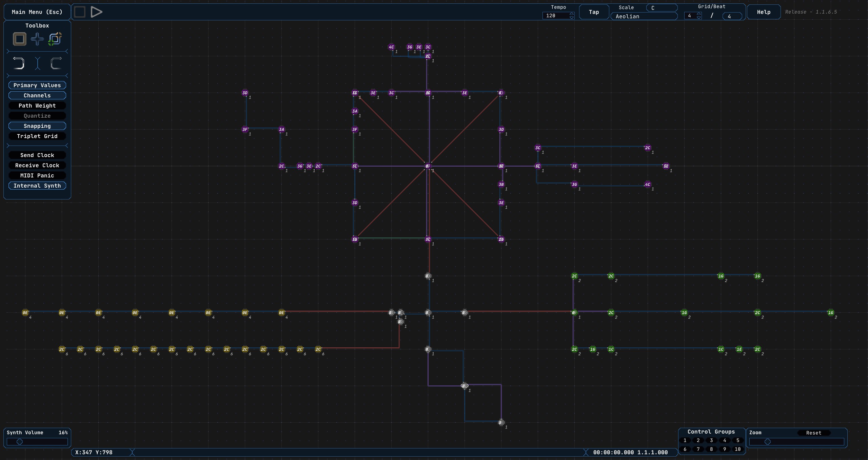Toggle Primary Values display
The image size is (868, 460).
coord(37,85)
